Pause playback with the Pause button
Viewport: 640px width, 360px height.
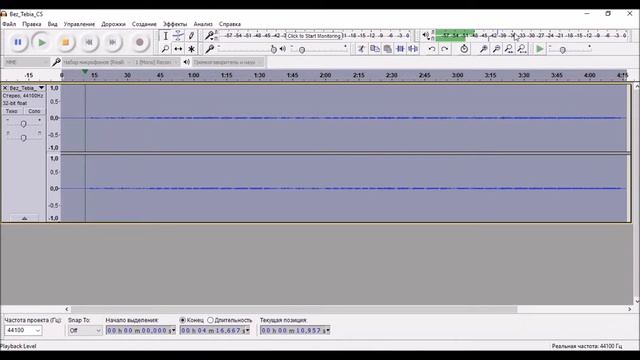coord(18,42)
